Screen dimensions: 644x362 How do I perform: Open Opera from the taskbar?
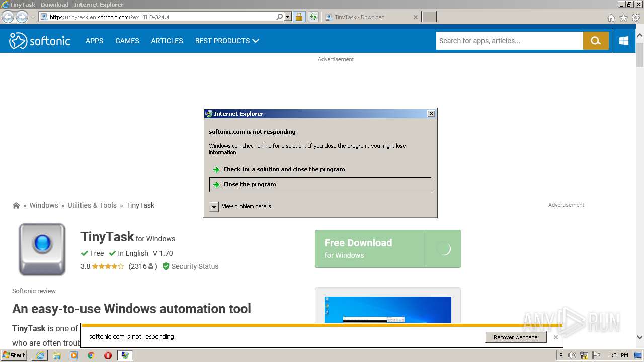(108, 355)
